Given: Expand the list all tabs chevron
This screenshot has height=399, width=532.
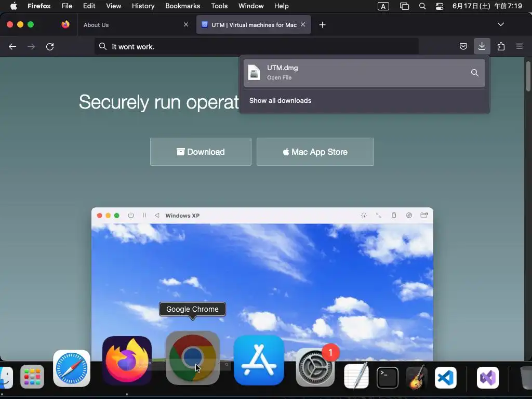Looking at the screenshot, I should coord(501,24).
